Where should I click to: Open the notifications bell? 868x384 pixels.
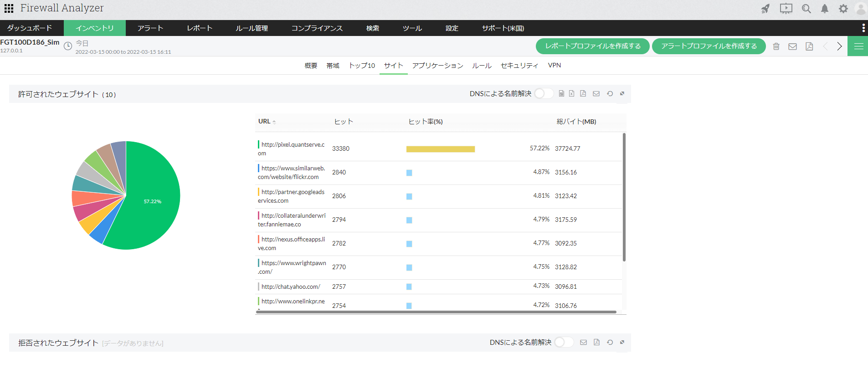(x=825, y=9)
